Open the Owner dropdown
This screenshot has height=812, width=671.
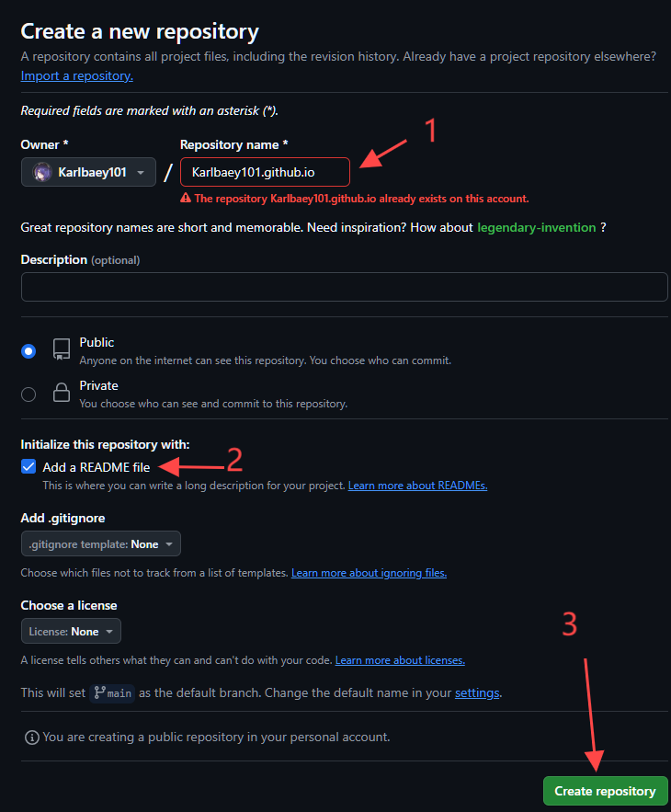point(88,172)
